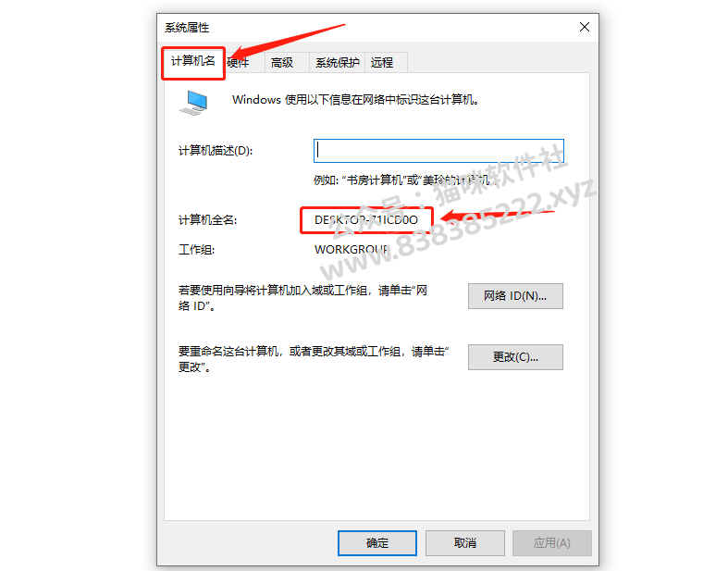Image resolution: width=728 pixels, height=571 pixels.
Task: Open the 硬件 tab
Action: (239, 62)
